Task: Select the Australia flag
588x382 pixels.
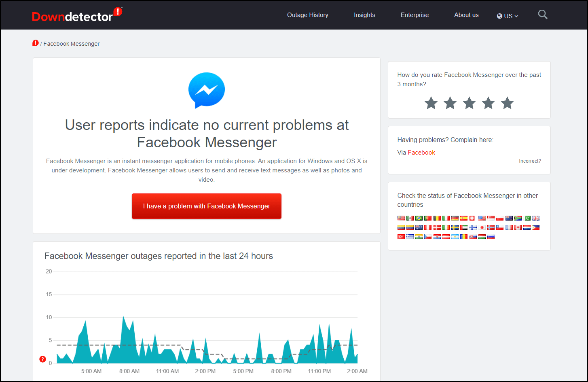Action: coord(419,227)
